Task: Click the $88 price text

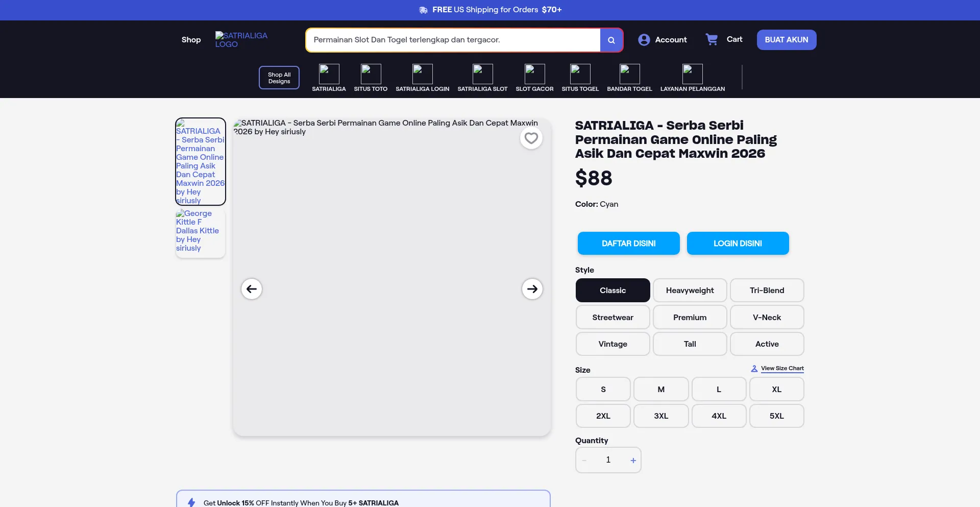Action: (x=594, y=178)
